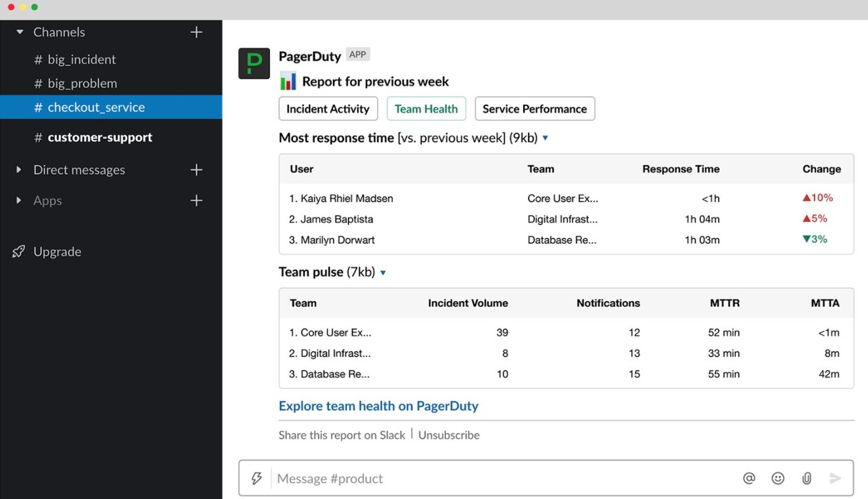Expand the Apps section
This screenshot has height=499, width=868.
(18, 200)
